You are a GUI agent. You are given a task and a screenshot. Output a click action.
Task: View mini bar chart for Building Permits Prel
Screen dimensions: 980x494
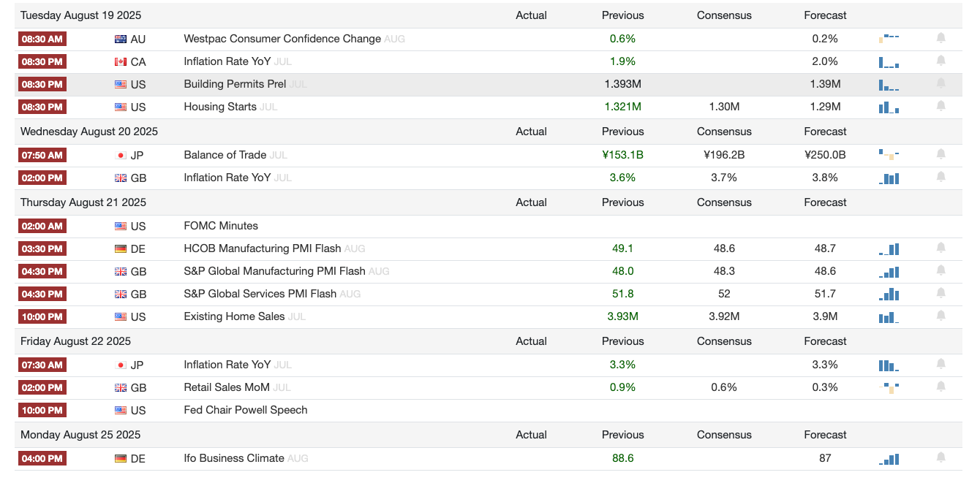pos(889,85)
